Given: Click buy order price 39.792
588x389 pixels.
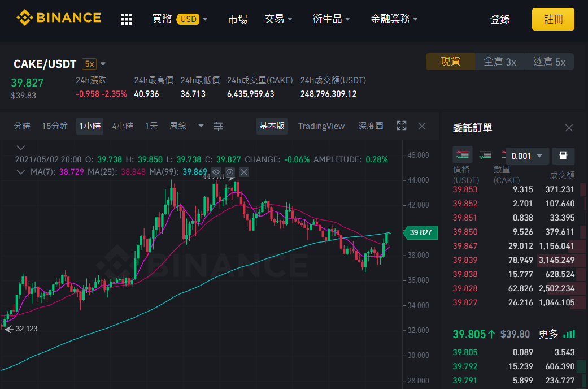Looking at the screenshot, I should (465, 366).
